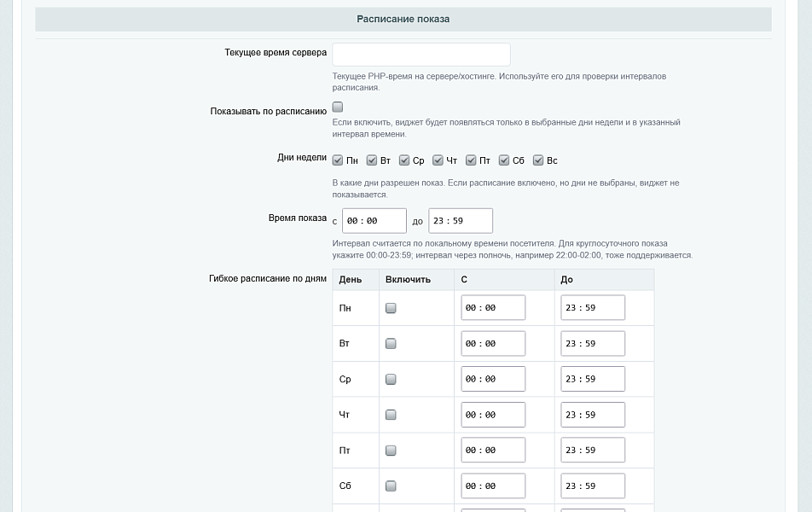Uncheck the Пн weekday checkbox
Screen dimensions: 812x512
point(338,160)
